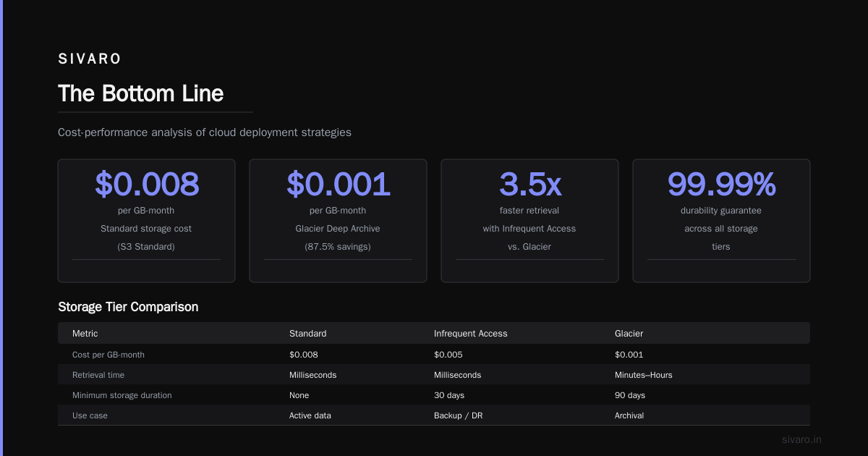Click the Minimum storage duration row label

(122, 395)
